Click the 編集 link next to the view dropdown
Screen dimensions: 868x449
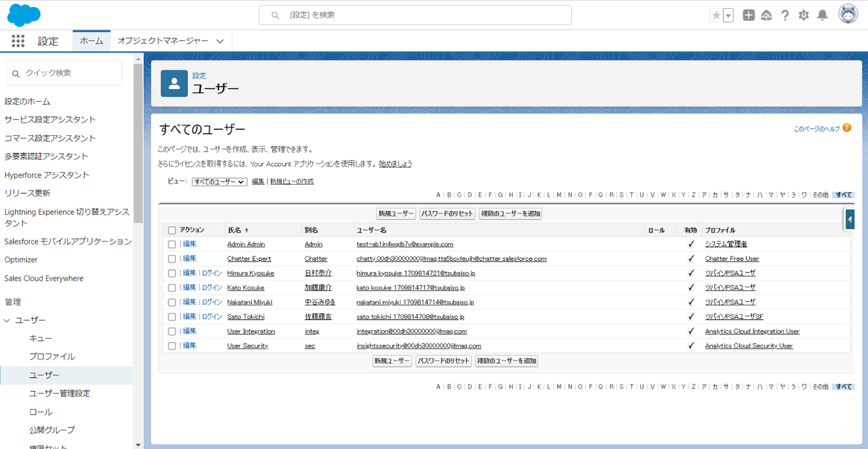(x=258, y=182)
